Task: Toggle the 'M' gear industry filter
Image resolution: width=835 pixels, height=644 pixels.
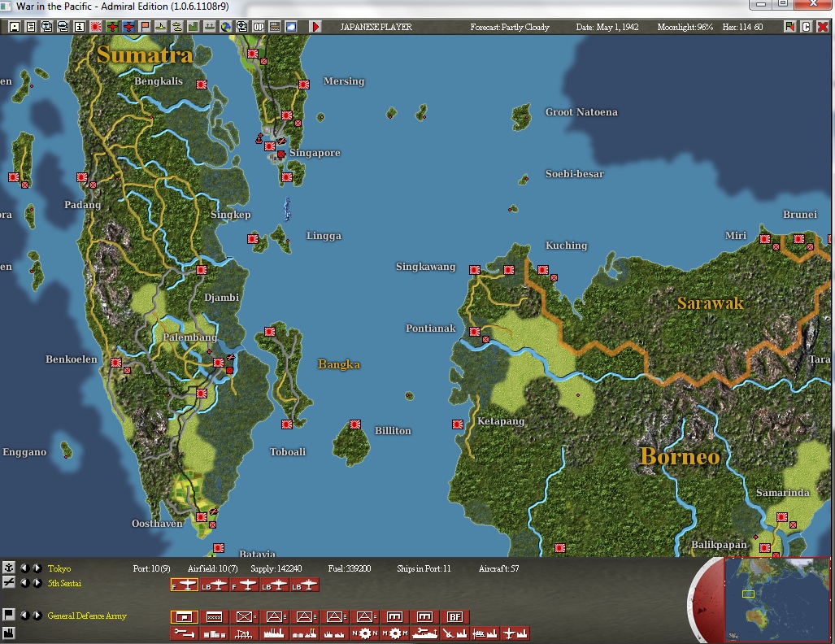Action: point(394,633)
